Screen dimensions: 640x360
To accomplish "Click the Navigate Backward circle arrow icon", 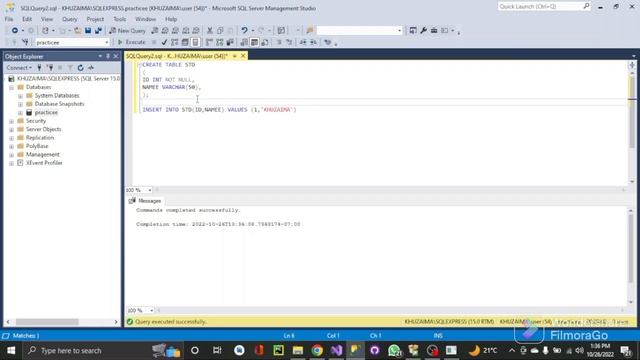I will [x=15, y=31].
